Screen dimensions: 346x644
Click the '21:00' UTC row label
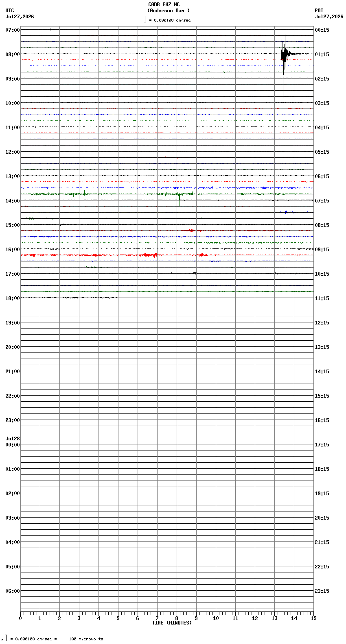point(13,372)
